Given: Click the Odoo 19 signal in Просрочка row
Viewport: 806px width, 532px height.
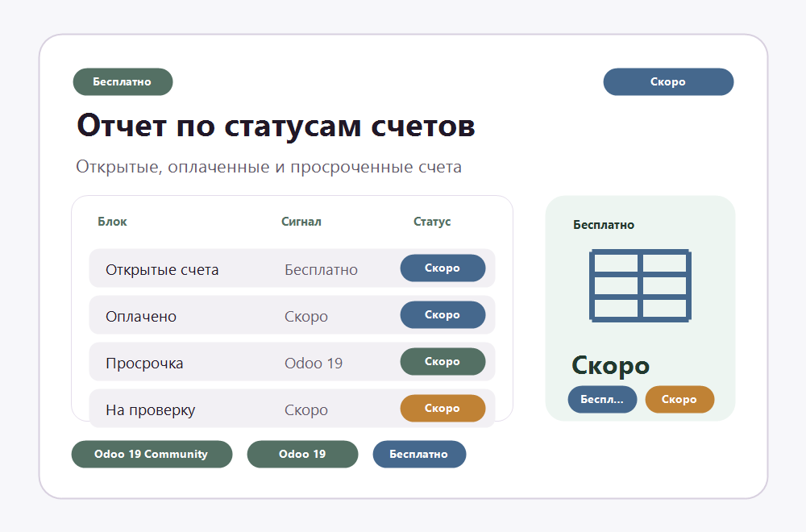Looking at the screenshot, I should [x=314, y=364].
